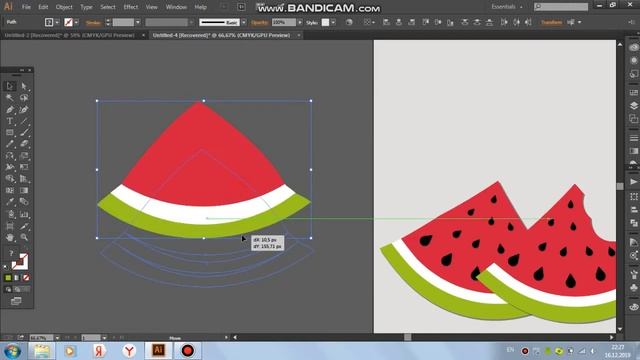Select the Paintbrush tool

pyautogui.click(x=24, y=133)
